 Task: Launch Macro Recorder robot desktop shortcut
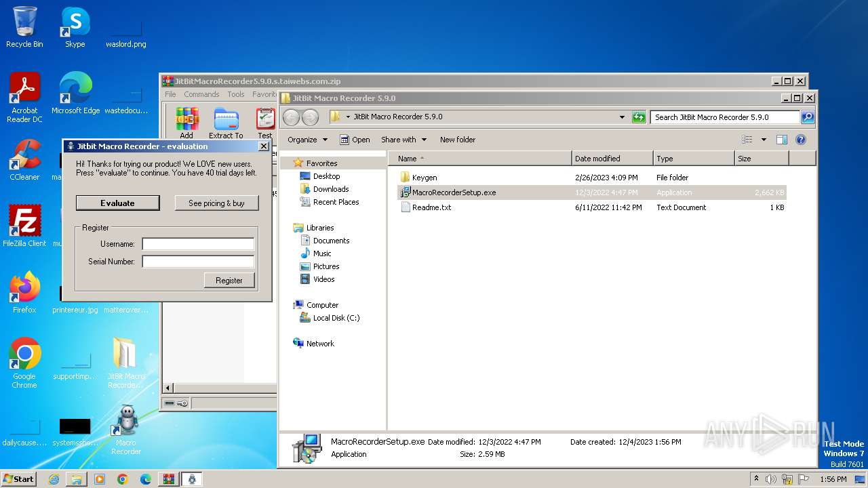click(125, 430)
